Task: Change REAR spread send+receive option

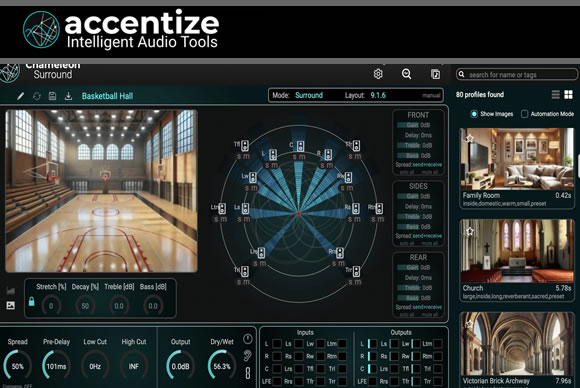Action: [x=427, y=307]
